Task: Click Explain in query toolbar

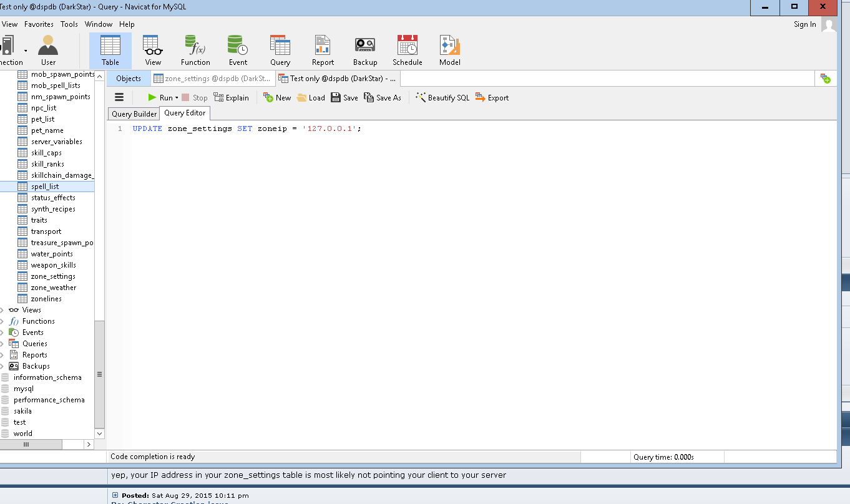Action: point(231,97)
